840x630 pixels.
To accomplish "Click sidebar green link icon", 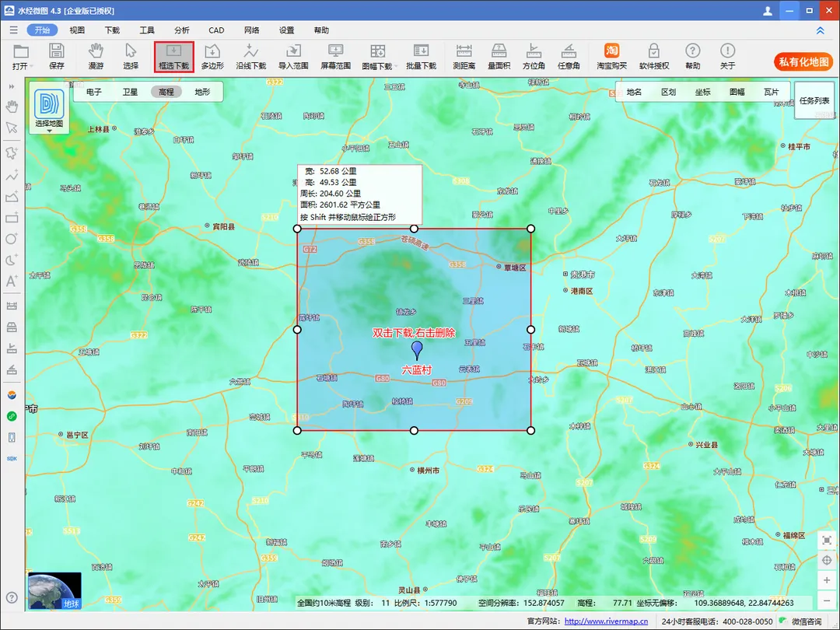I will click(12, 416).
